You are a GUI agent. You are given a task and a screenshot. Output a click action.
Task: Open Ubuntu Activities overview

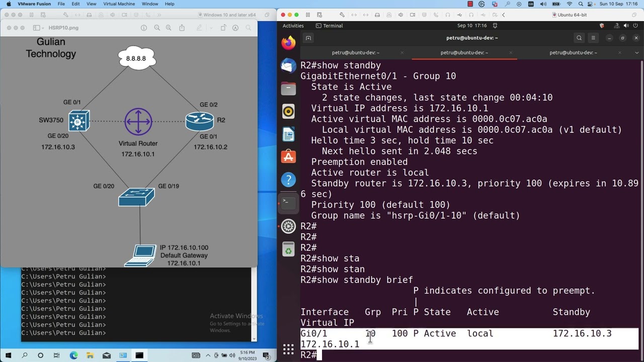pos(293,26)
